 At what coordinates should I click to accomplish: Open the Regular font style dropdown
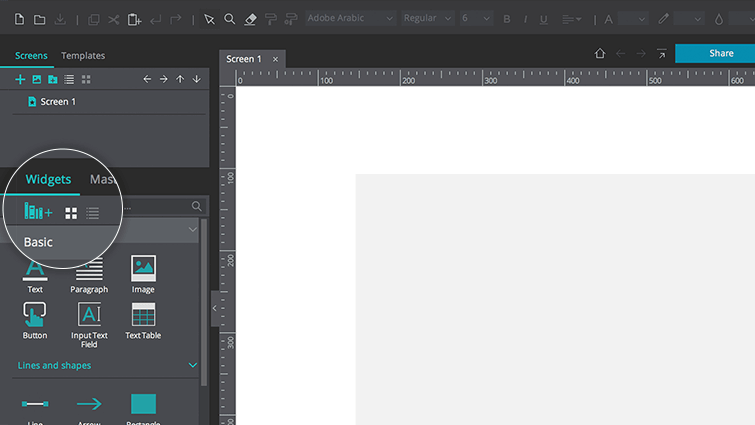[428, 18]
